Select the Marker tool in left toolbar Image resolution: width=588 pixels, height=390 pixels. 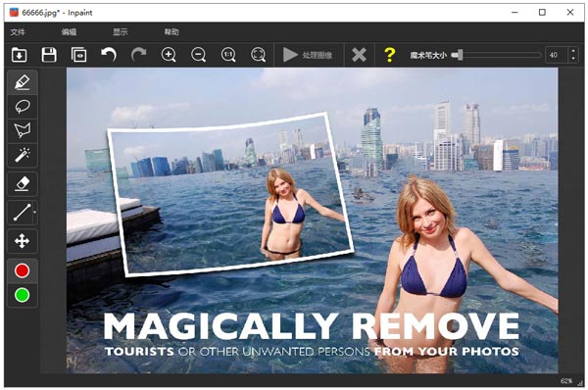(23, 82)
